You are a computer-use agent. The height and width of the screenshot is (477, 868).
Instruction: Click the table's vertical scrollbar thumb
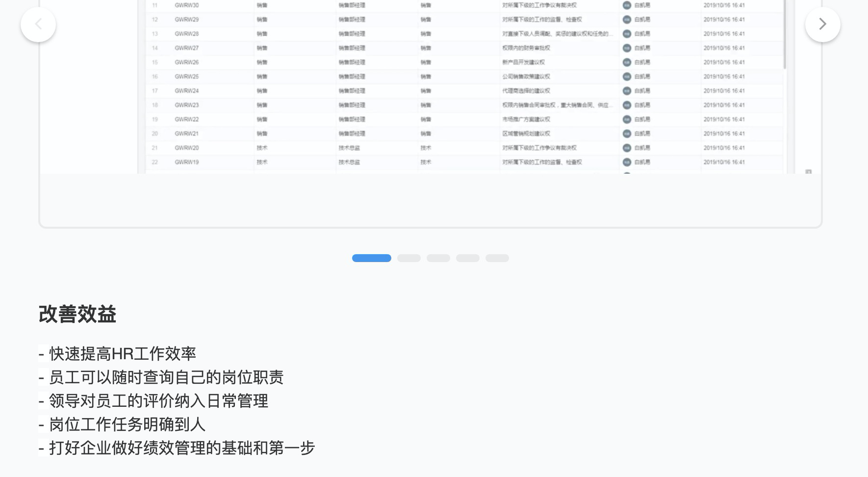point(785,33)
